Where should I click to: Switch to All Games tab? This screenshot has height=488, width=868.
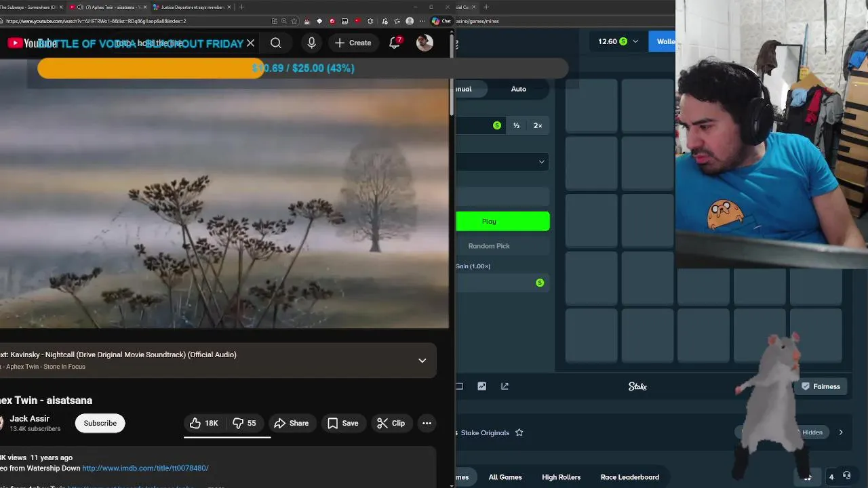pyautogui.click(x=505, y=477)
